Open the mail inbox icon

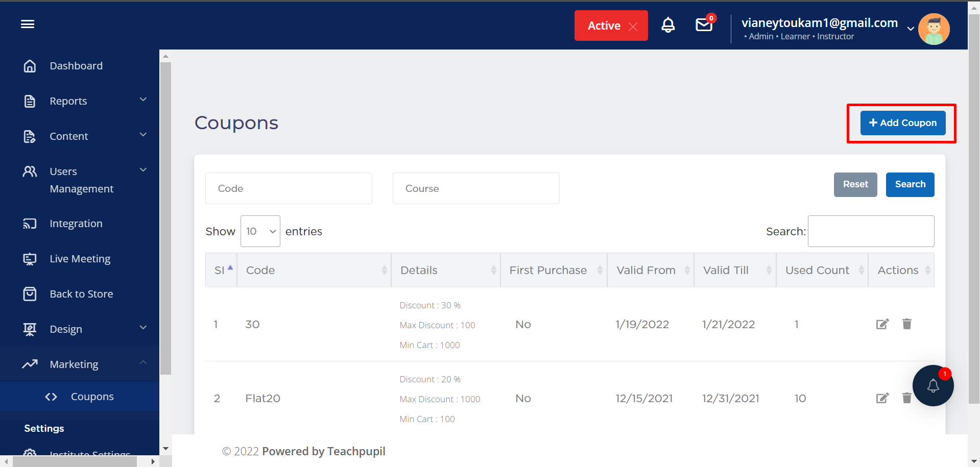(x=704, y=25)
